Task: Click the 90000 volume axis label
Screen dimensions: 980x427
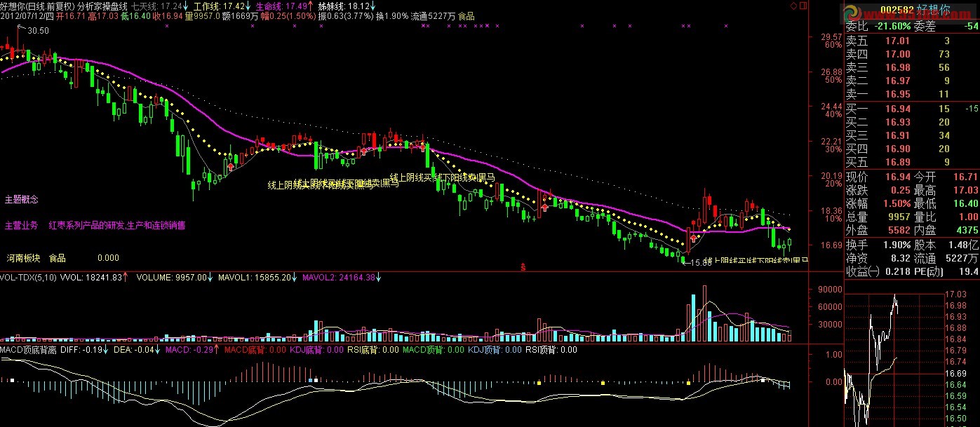Action: click(828, 289)
